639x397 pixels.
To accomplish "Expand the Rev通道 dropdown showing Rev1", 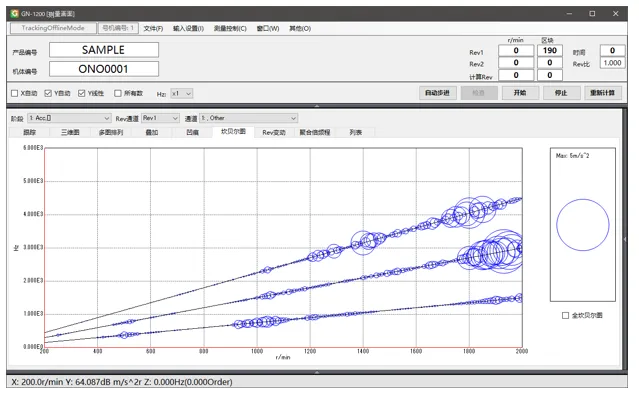I will [x=161, y=118].
